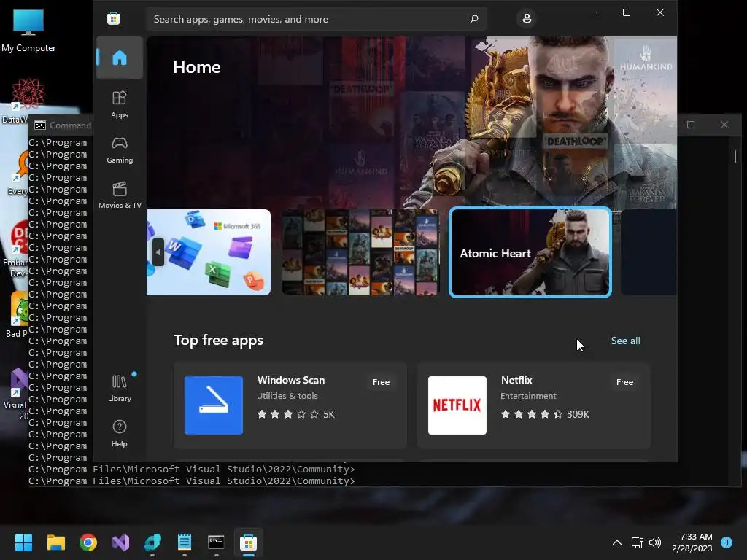Viewport: 747px width, 560px height.
Task: Focus the Search apps, games, movies field
Action: pos(317,19)
